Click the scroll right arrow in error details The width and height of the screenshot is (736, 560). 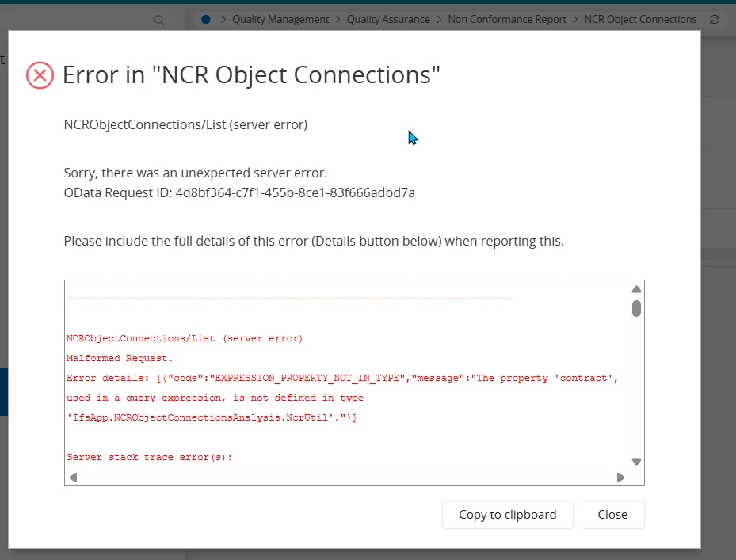(620, 478)
